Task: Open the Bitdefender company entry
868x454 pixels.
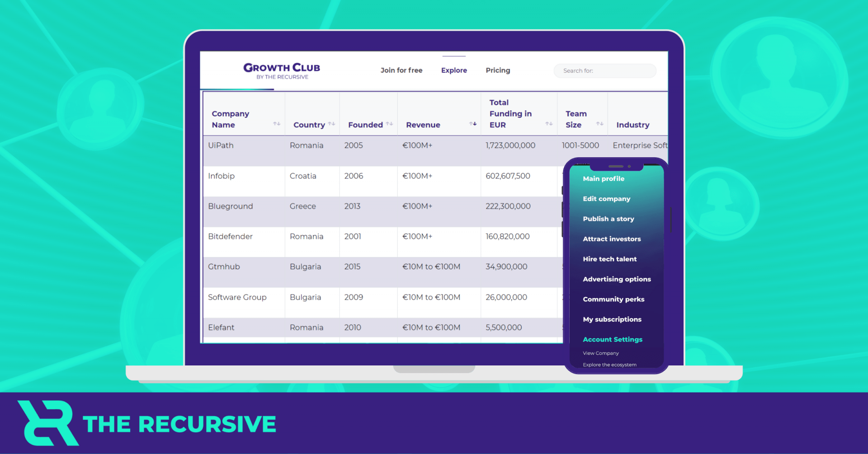Action: click(x=230, y=236)
